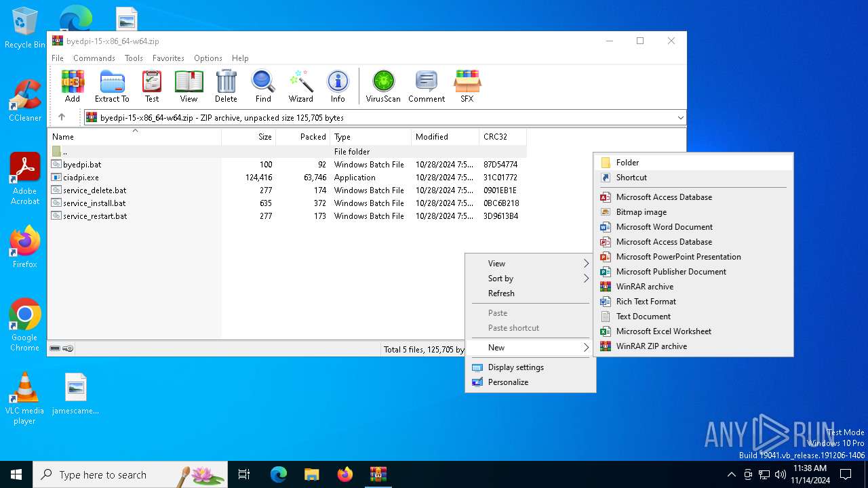Show hidden tray icons chevron
This screenshot has width=868, height=488.
coord(731,474)
